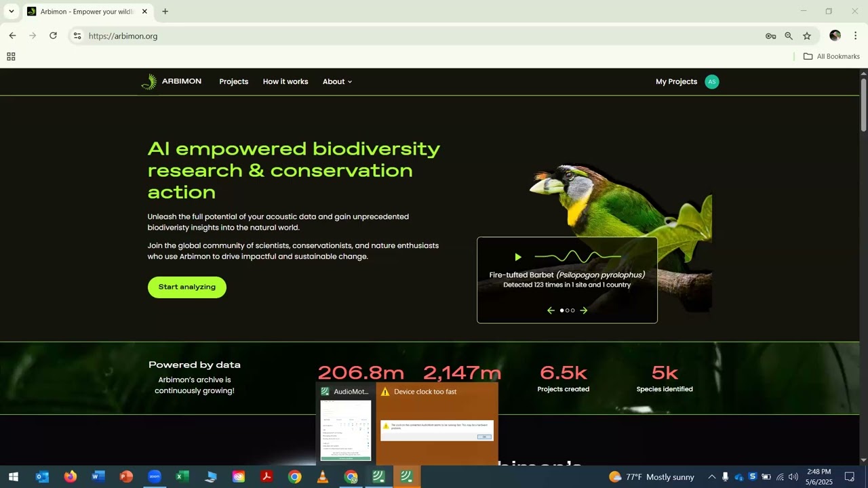868x488 pixels.
Task: Expand the About dropdown menu
Action: tap(337, 81)
